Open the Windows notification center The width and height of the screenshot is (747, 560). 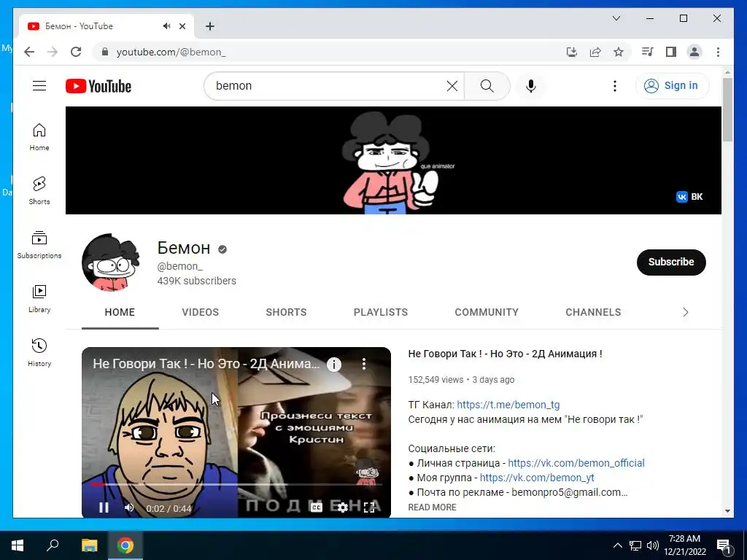pos(724,545)
